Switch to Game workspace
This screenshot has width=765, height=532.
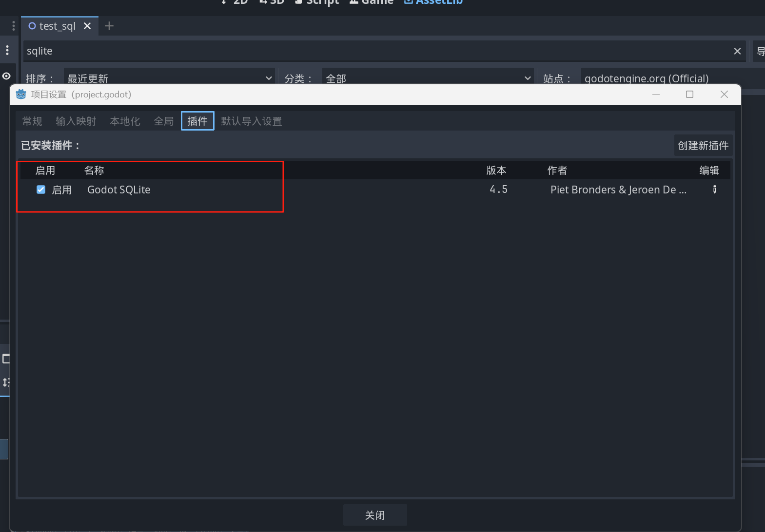click(372, 2)
